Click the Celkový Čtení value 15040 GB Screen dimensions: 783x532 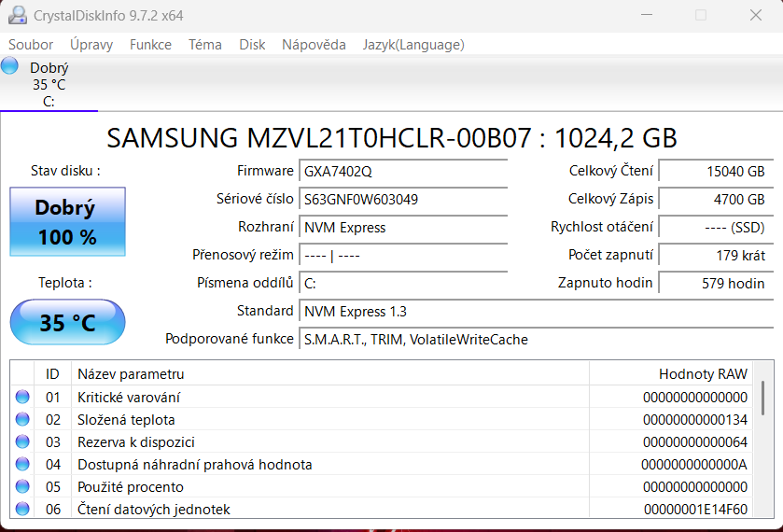point(716,172)
